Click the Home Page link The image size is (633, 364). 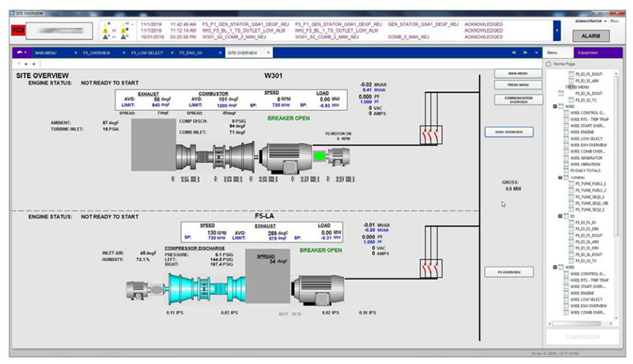[x=564, y=64]
